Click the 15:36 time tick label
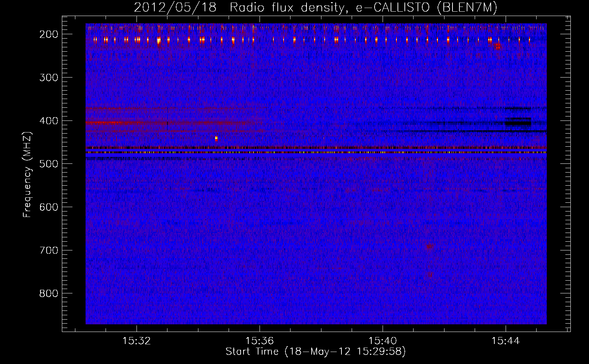 pyautogui.click(x=260, y=341)
